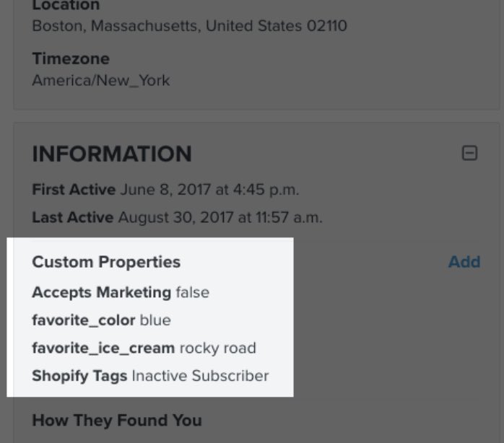Click the Shopify Tags property name
504x443 pixels.
click(x=79, y=376)
